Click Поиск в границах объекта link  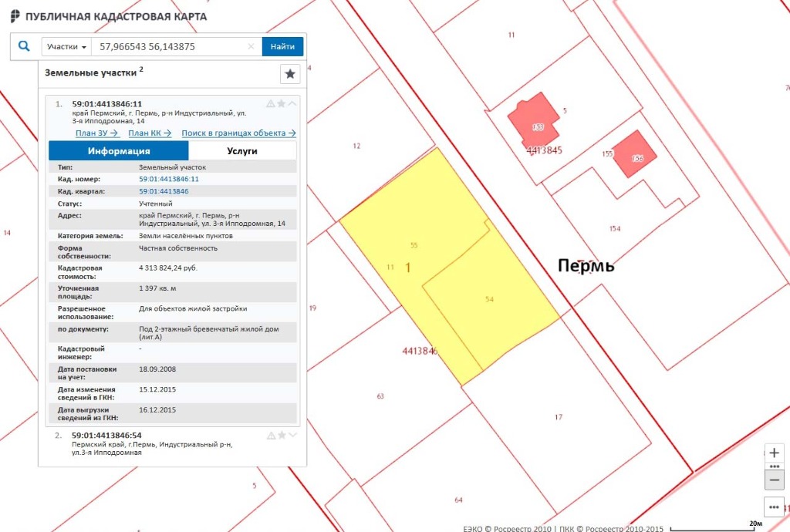[238, 133]
